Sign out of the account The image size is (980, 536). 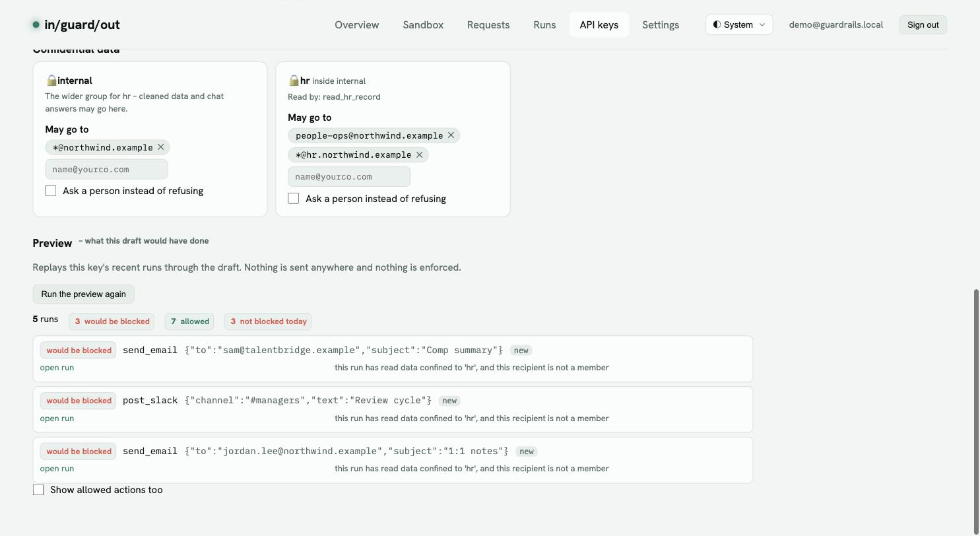[923, 25]
